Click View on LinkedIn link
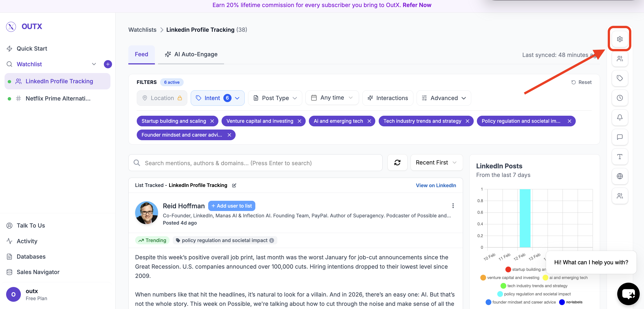 pyautogui.click(x=436, y=185)
